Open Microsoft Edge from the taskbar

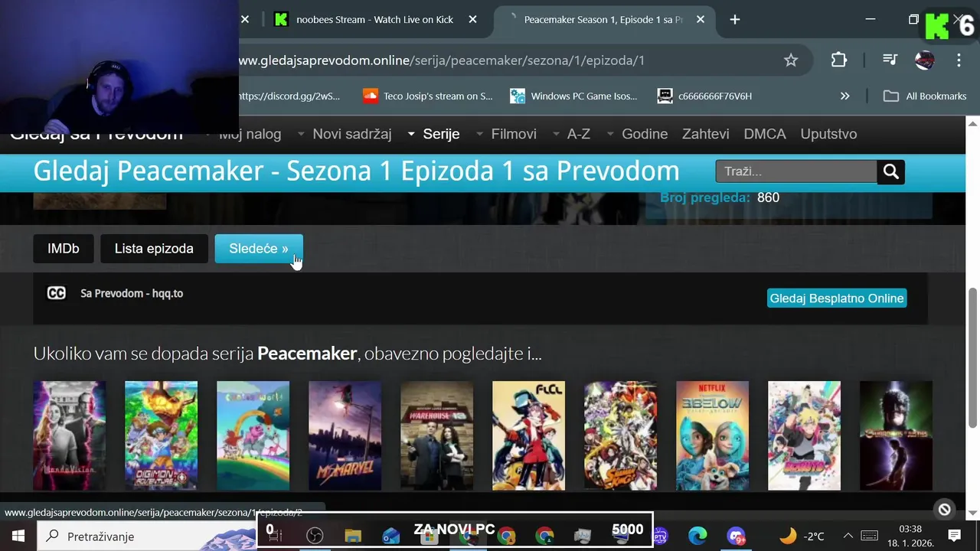pos(697,536)
